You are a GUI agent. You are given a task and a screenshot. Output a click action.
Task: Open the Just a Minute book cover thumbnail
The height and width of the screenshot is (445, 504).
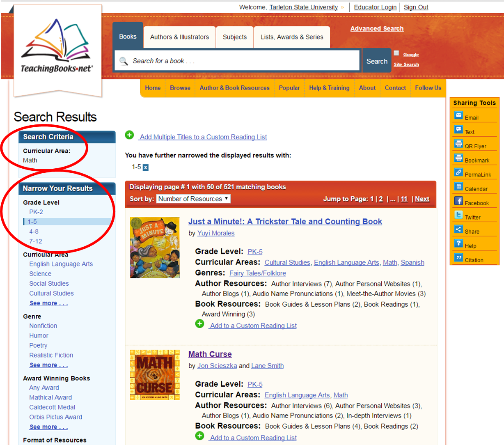[x=155, y=248]
